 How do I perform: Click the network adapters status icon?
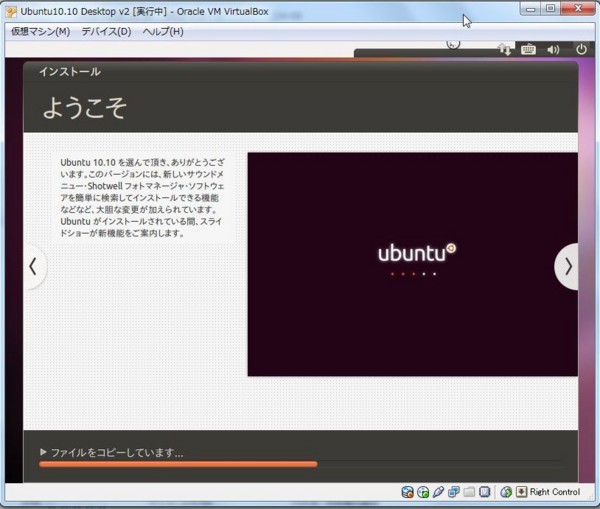454,492
